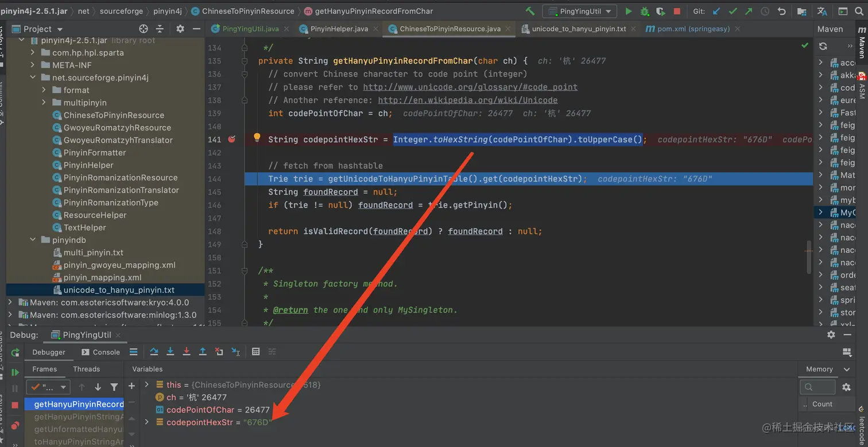
Task: Open Search Everywhere with the magnifier icon
Action: point(859,11)
